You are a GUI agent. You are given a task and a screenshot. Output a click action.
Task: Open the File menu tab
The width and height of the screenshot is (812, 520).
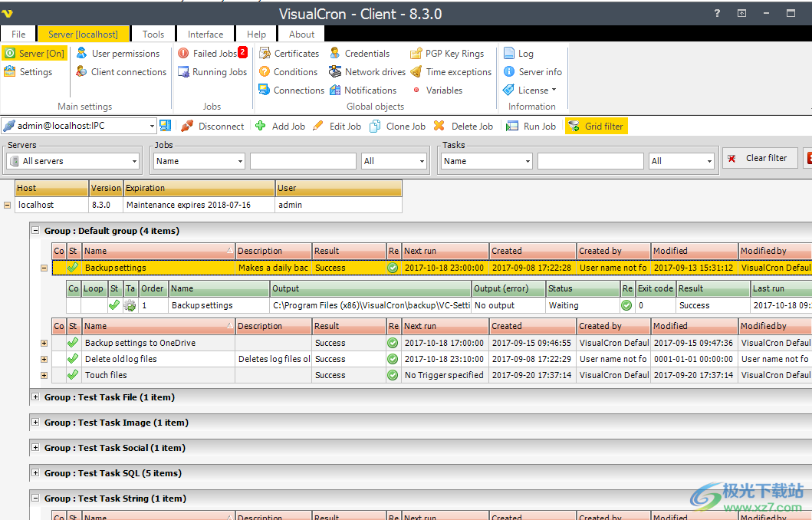click(18, 35)
